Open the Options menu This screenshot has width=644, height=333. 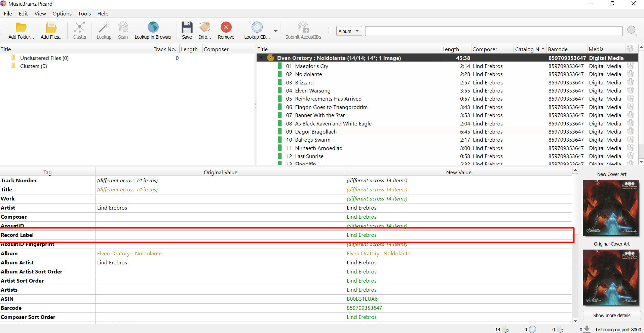[62, 14]
